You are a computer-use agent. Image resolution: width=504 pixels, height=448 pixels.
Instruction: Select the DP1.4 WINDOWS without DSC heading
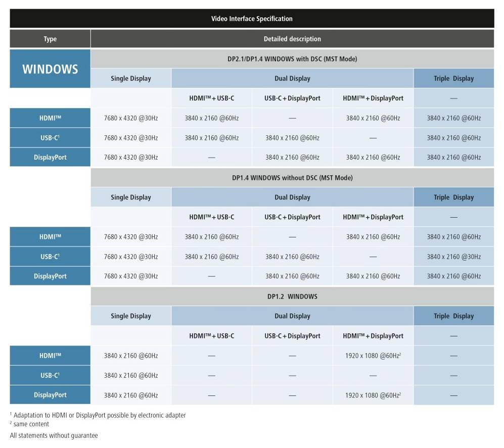[x=292, y=178]
